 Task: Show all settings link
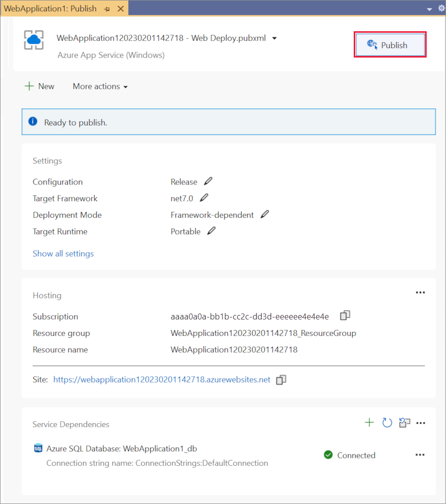63,253
